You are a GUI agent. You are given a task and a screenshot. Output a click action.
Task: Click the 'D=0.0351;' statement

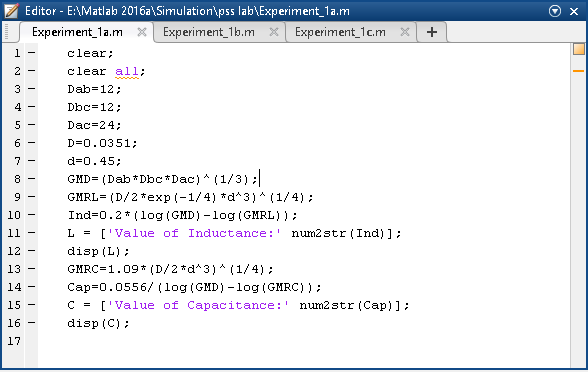(102, 143)
